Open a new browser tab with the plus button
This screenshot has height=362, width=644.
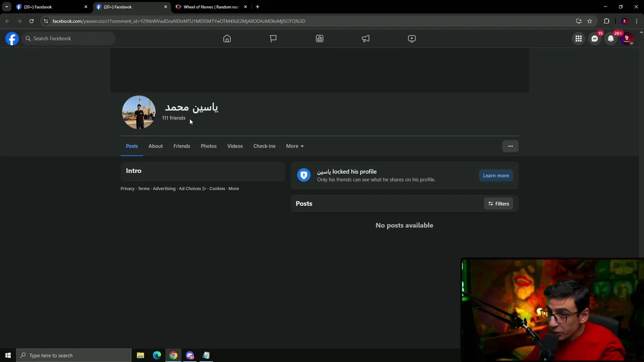(x=257, y=7)
